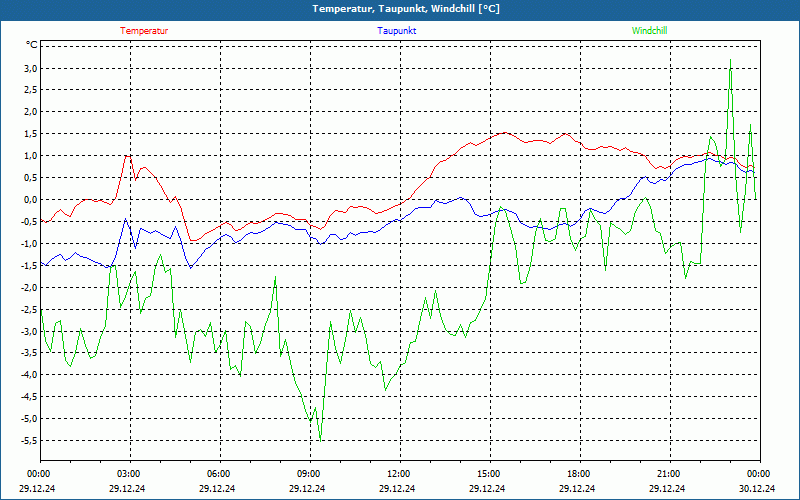Screen dimensions: 800x500
Task: Click the °C unit label on the y-axis
Action: (32, 45)
